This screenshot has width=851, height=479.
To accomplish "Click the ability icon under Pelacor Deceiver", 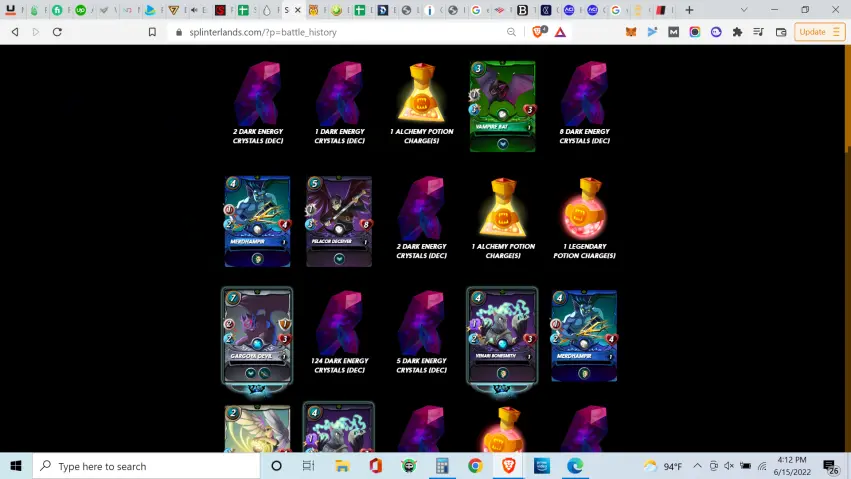I will [339, 259].
